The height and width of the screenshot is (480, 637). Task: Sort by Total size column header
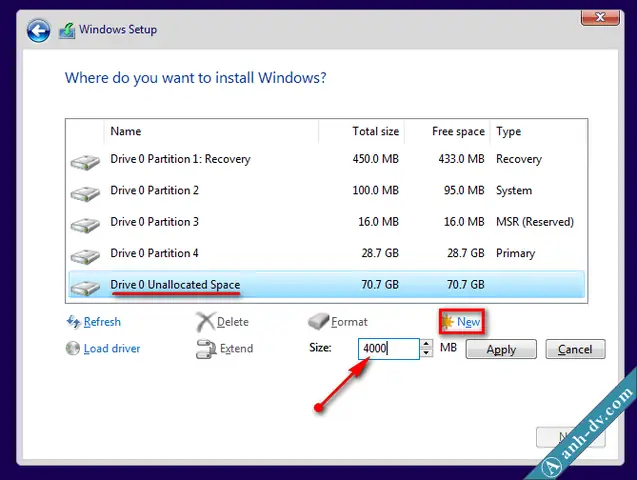click(361, 131)
